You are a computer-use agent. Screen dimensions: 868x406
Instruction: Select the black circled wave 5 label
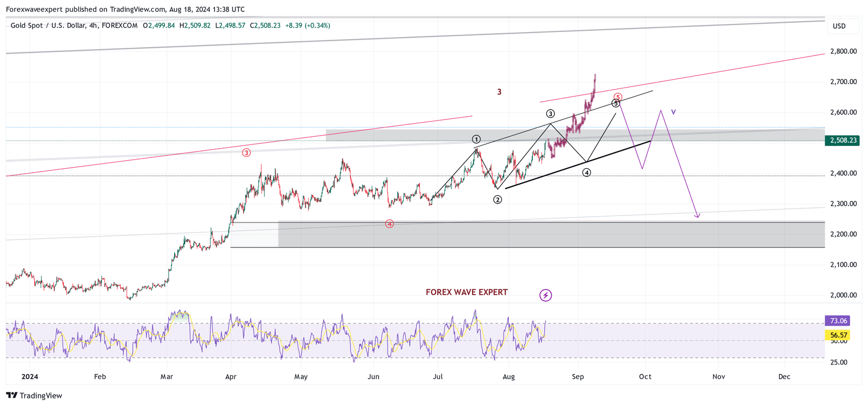pos(616,103)
